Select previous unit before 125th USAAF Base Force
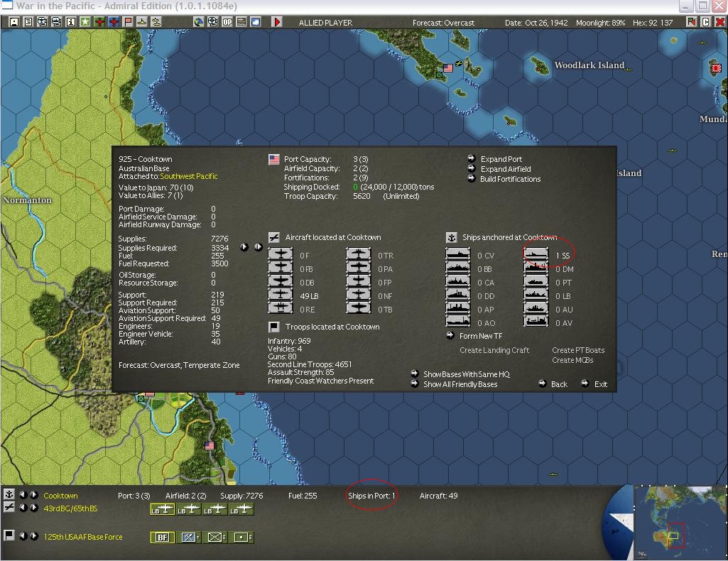The height and width of the screenshot is (561, 728). (x=23, y=536)
